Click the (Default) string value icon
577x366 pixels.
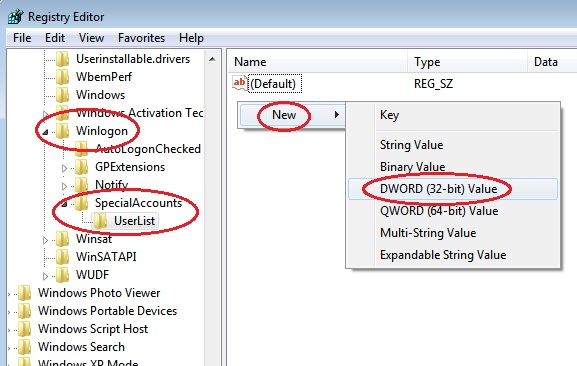[240, 83]
